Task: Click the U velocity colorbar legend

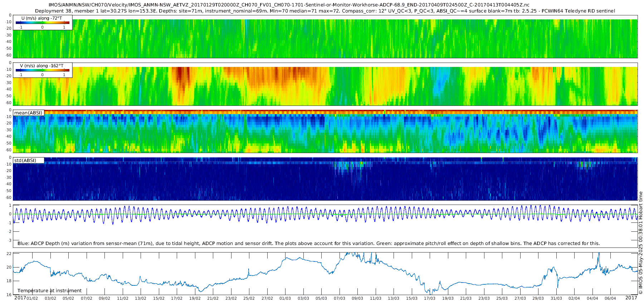Action: point(43,23)
